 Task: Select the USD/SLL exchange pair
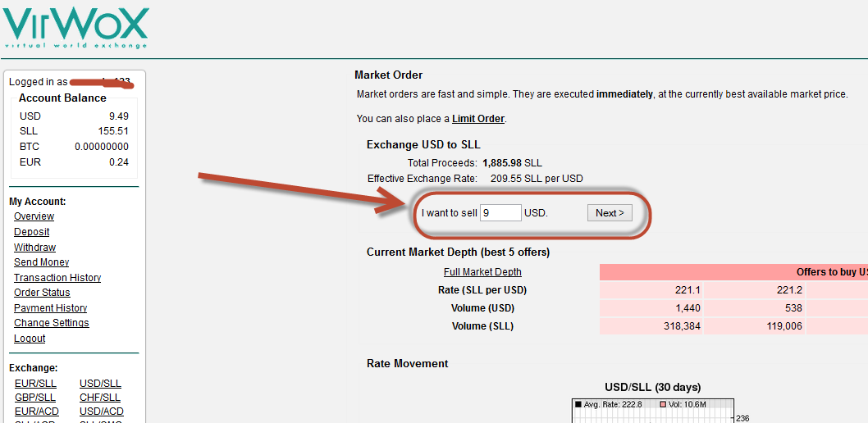coord(100,384)
